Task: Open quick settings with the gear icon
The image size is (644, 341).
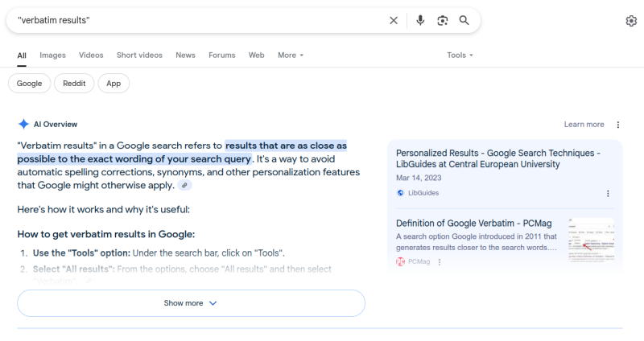Action: (631, 21)
